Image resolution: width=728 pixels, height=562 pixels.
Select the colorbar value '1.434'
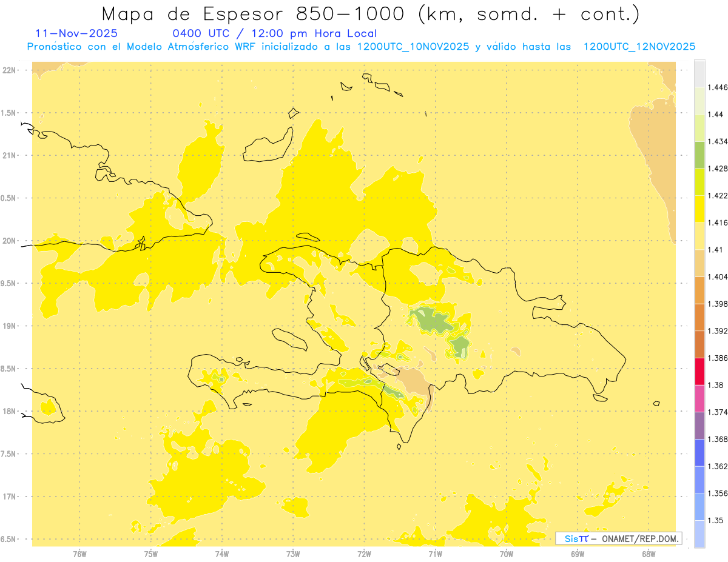tap(718, 141)
